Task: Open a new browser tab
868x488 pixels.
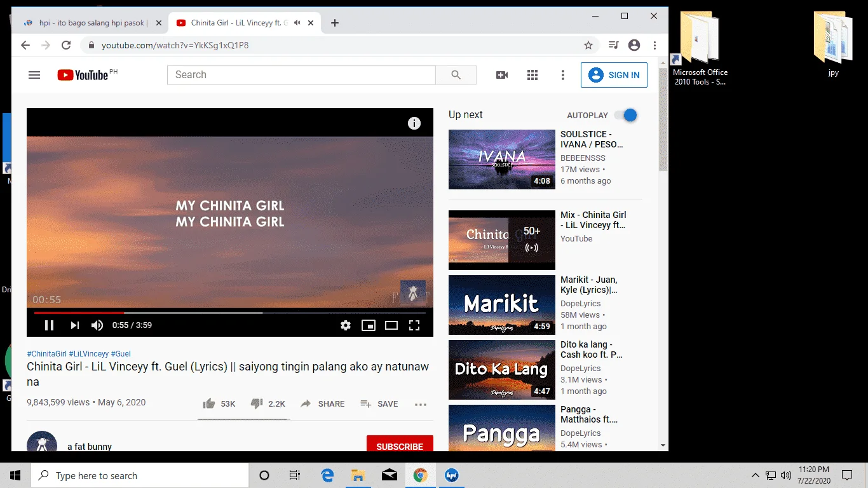Action: click(335, 23)
